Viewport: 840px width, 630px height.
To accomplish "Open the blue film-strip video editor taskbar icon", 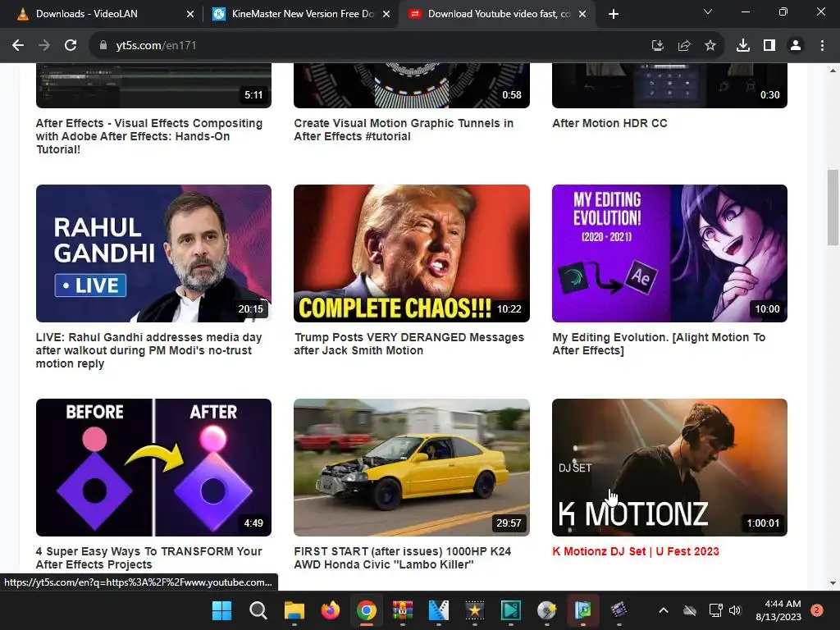I will click(x=439, y=610).
